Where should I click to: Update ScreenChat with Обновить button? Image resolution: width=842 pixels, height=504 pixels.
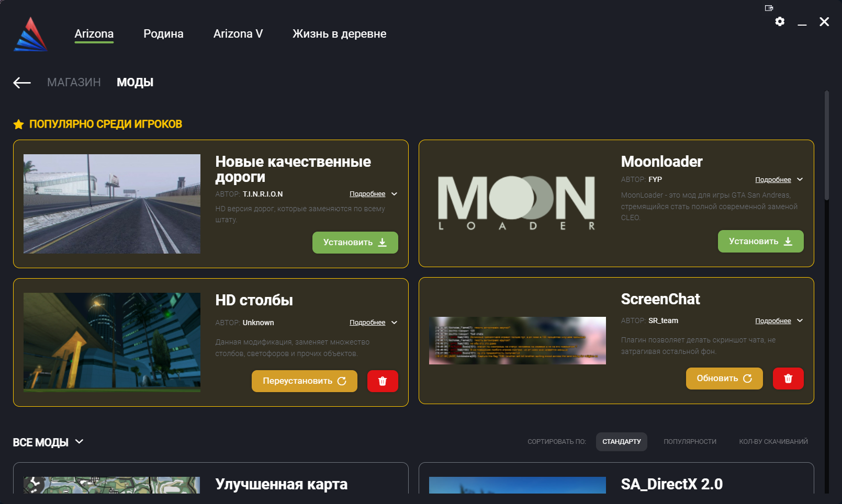[724, 379]
